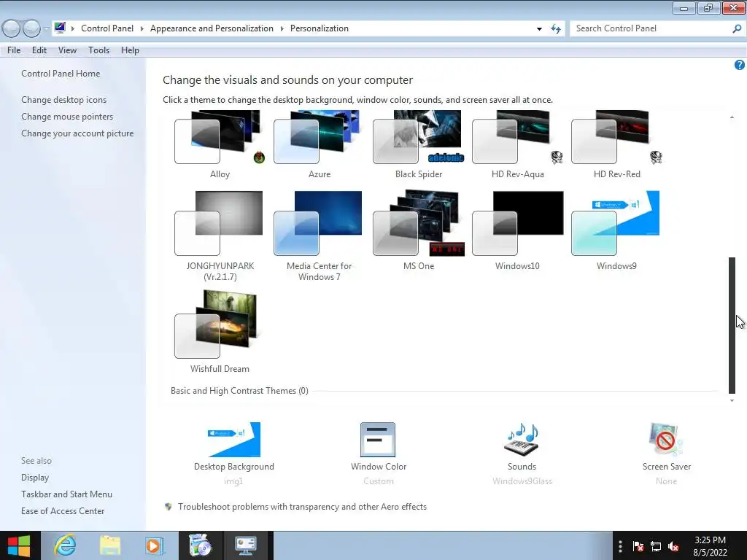
Task: Select Media Center for Windows 7 theme
Action: 319,236
